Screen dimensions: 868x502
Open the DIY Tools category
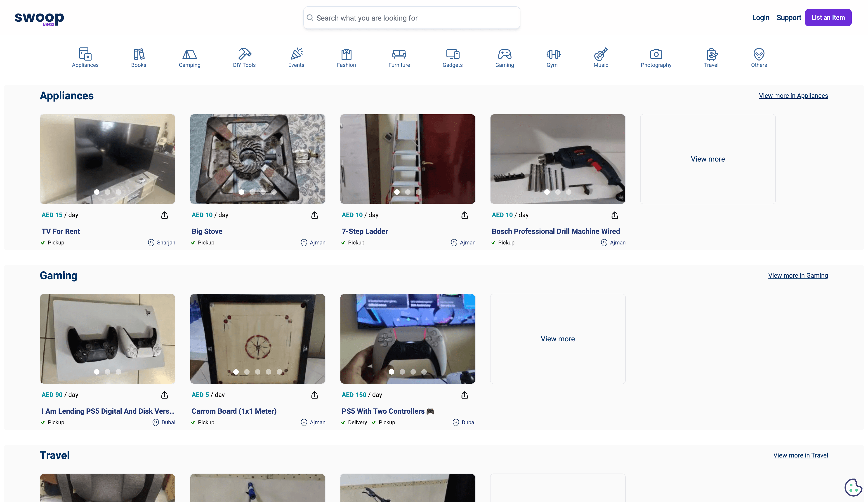[x=244, y=54]
